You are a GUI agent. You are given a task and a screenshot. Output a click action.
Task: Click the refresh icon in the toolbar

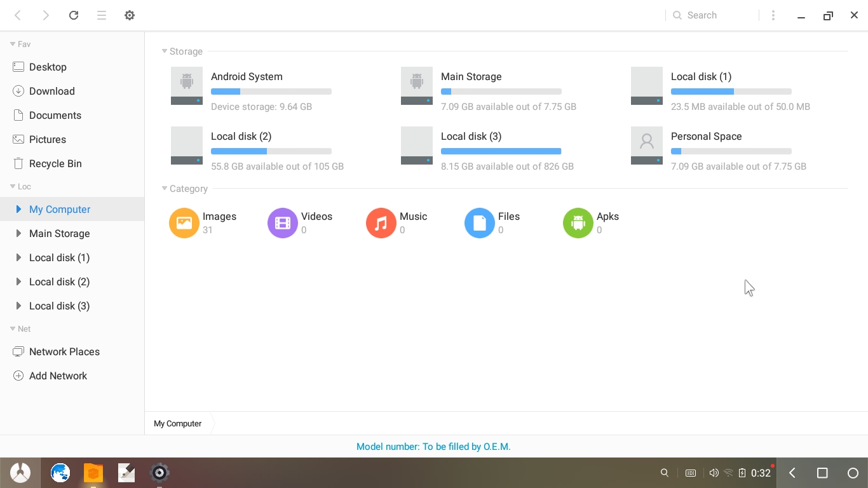(74, 15)
